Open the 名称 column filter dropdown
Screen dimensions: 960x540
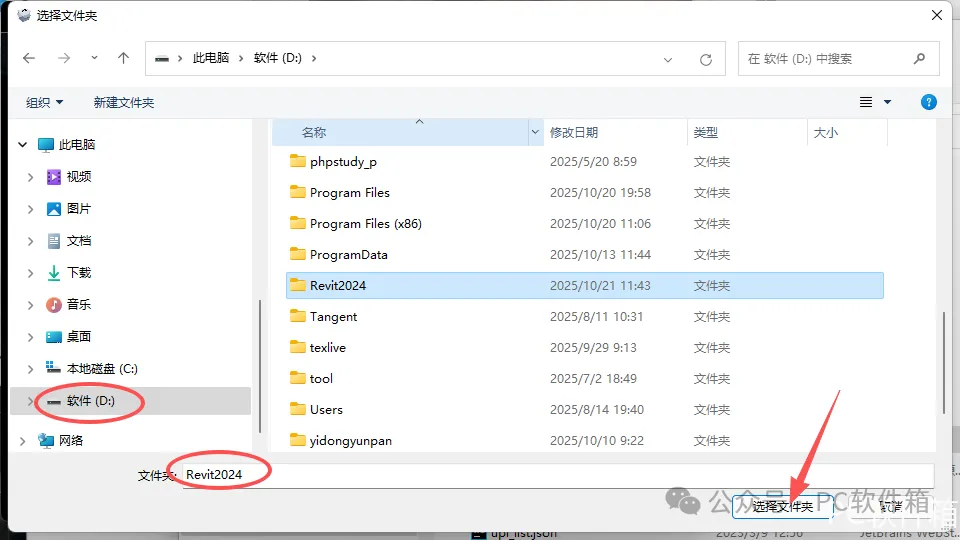pos(535,133)
